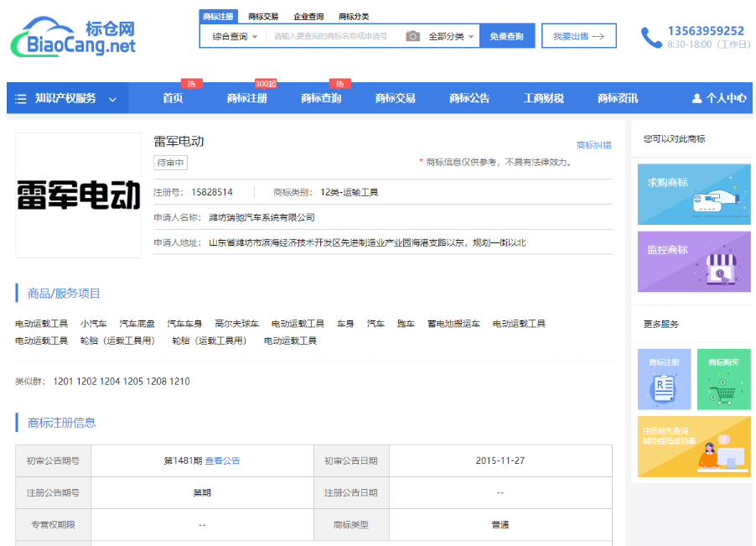756x546 pixels.
Task: Click the user icon beside 个人中心
Action: click(696, 98)
